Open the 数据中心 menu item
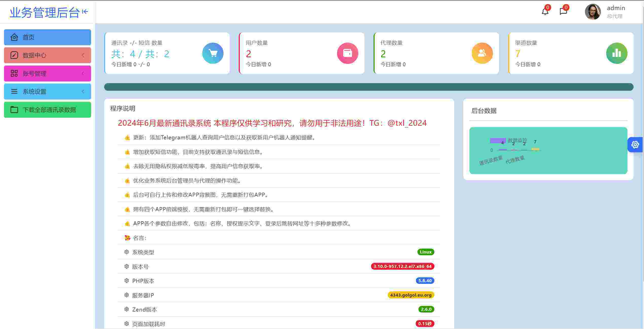The height and width of the screenshot is (329, 644). pos(47,55)
